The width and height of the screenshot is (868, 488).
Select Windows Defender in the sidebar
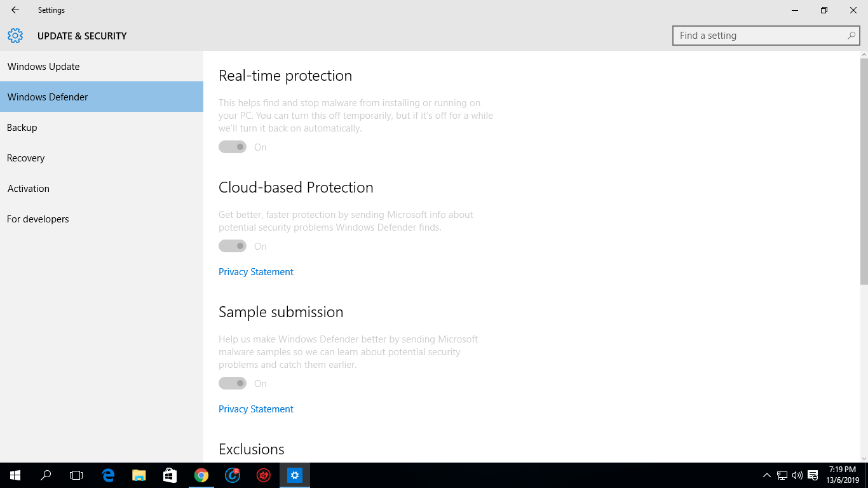[x=102, y=97]
